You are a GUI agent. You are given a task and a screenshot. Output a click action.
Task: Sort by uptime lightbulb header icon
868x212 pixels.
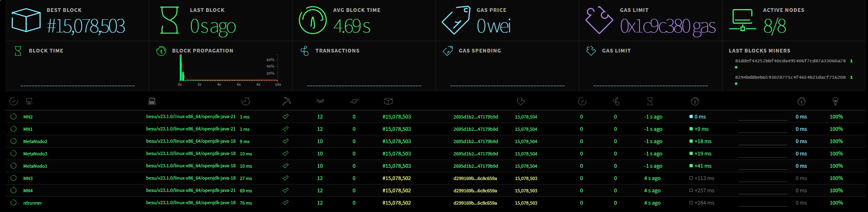[836, 101]
